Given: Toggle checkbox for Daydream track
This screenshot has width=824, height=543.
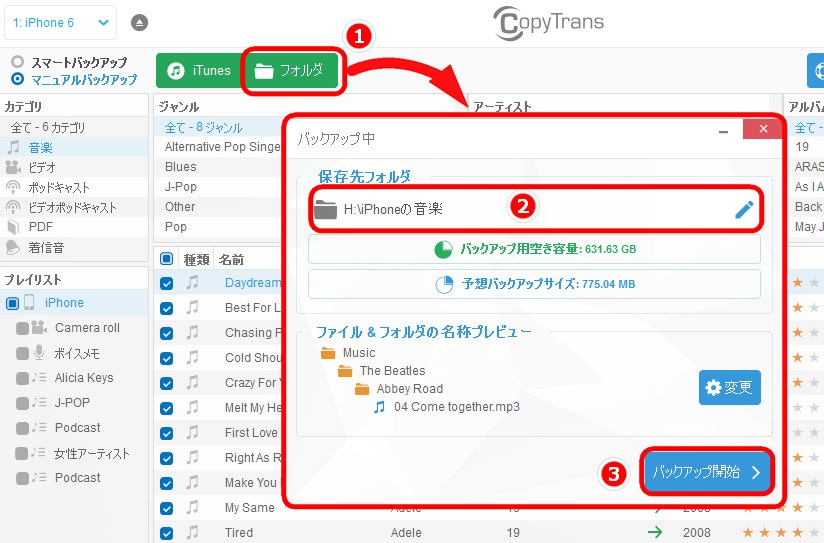Looking at the screenshot, I should (x=167, y=283).
